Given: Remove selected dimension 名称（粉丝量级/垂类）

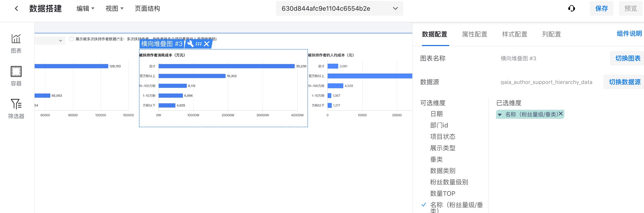Looking at the screenshot, I should pyautogui.click(x=561, y=114).
